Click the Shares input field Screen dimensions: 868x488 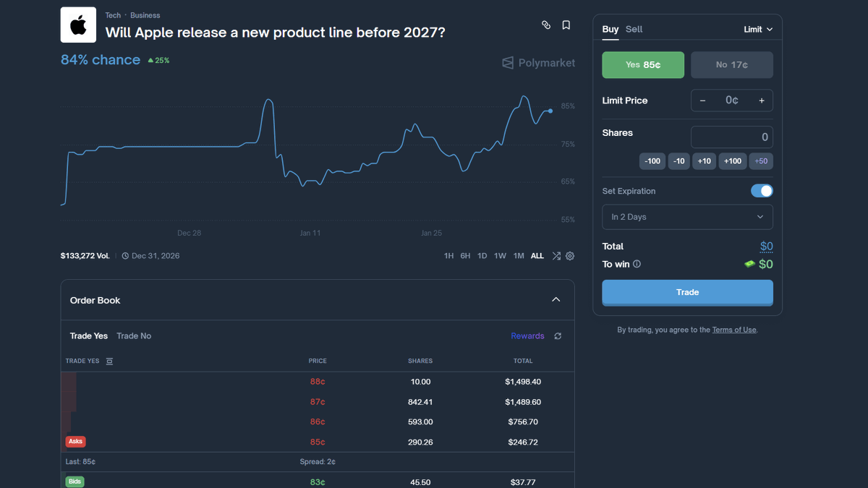(x=732, y=137)
